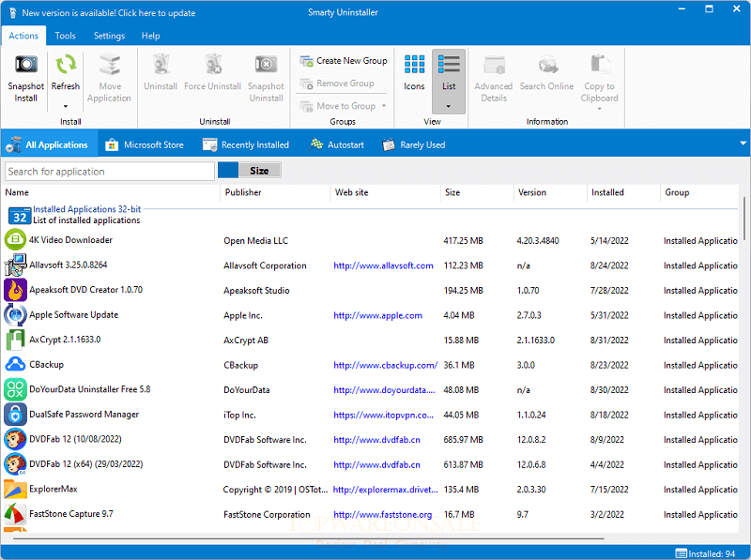
Task: Click the Apeaksoft DVD Creator app icon
Action: pos(15,290)
